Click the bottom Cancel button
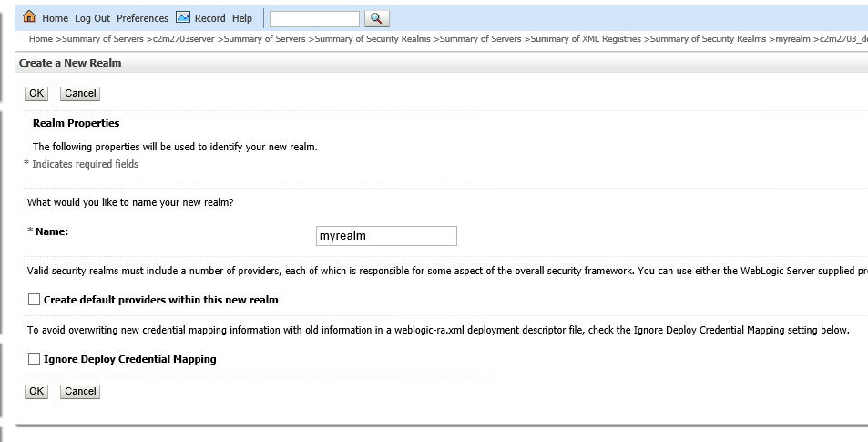Screen dimensions: 868x442 [80, 391]
